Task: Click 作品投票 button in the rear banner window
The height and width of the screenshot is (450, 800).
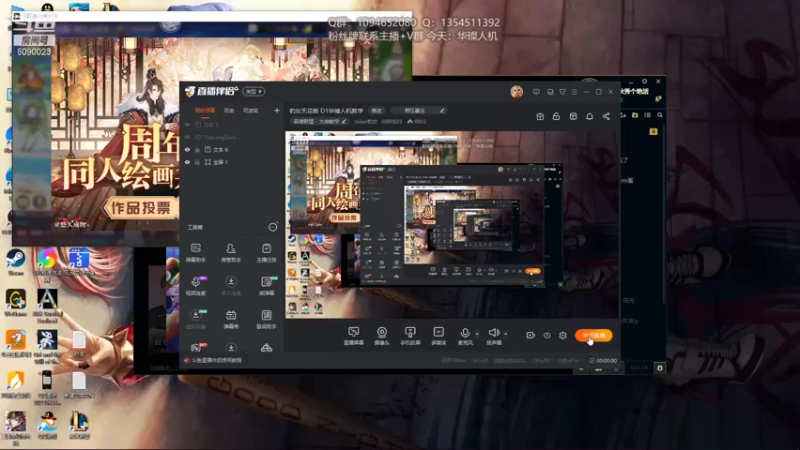Action: pyautogui.click(x=141, y=208)
